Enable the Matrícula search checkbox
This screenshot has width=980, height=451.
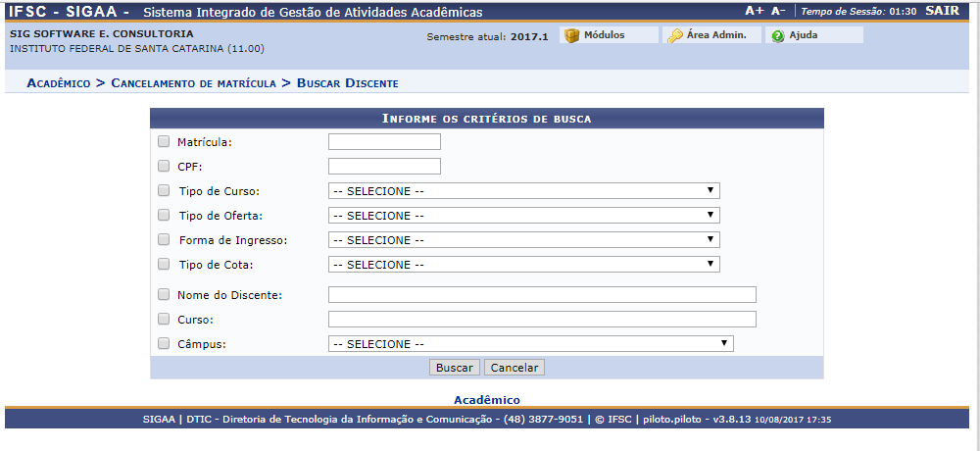click(x=164, y=141)
